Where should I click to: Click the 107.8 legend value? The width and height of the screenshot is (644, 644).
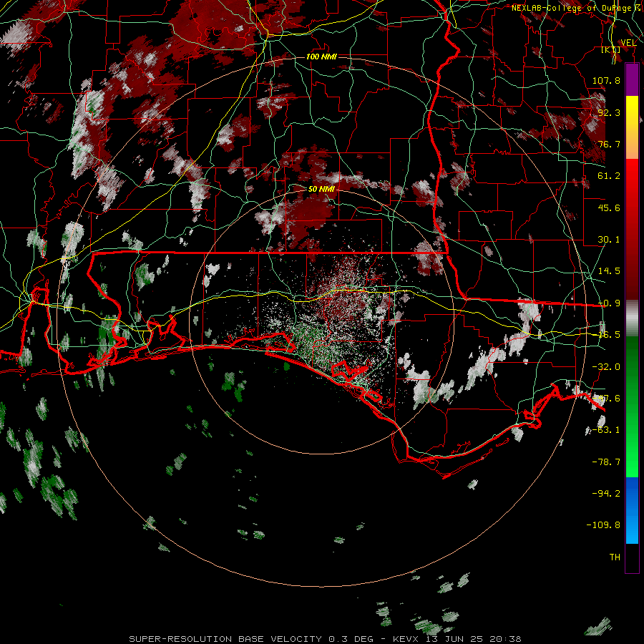point(606,80)
